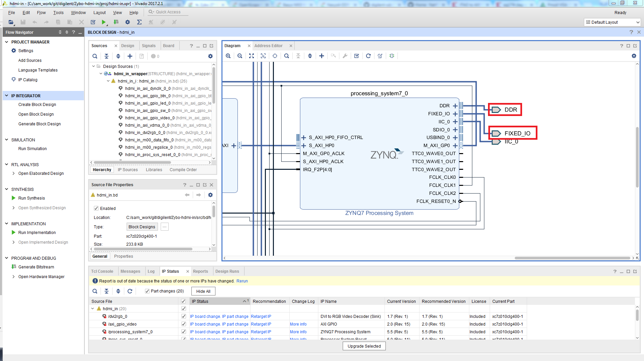Refresh IP Status report icon
The width and height of the screenshot is (644, 361).
(x=130, y=291)
